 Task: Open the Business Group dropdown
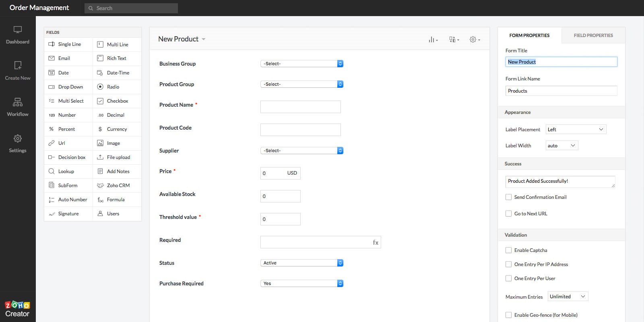pyautogui.click(x=301, y=64)
